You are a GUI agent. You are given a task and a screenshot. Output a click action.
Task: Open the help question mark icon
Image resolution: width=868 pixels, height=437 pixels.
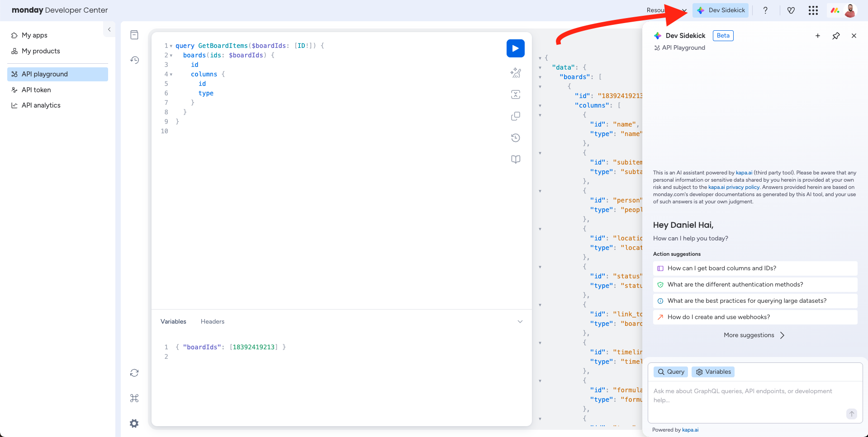(x=765, y=10)
